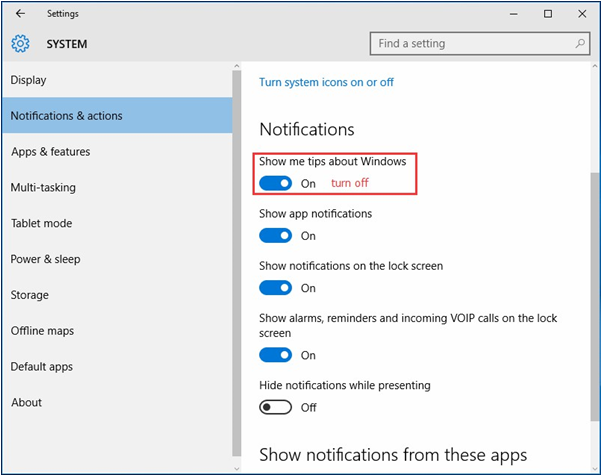Click Show notifications from these apps heading
The width and height of the screenshot is (601, 475).
pyautogui.click(x=393, y=455)
